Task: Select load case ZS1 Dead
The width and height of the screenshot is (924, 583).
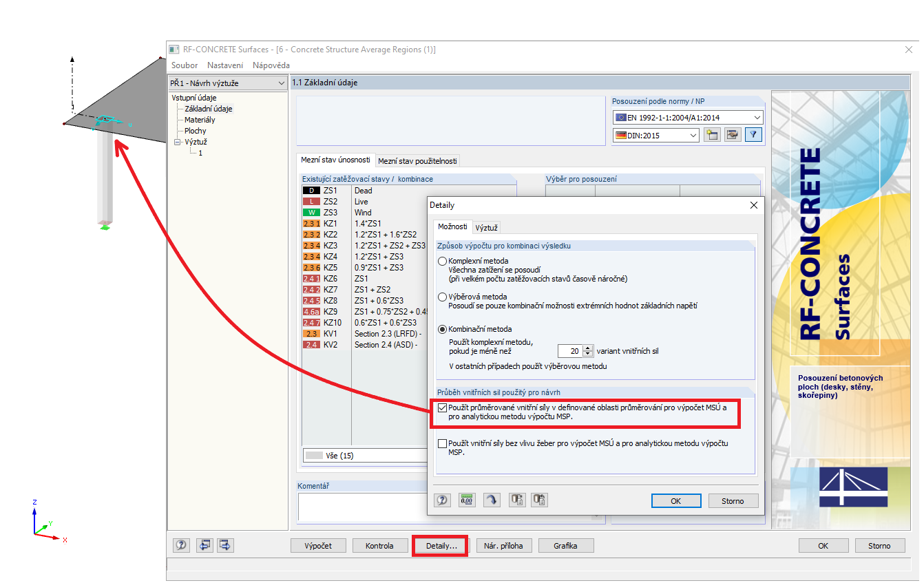Action: tap(365, 191)
